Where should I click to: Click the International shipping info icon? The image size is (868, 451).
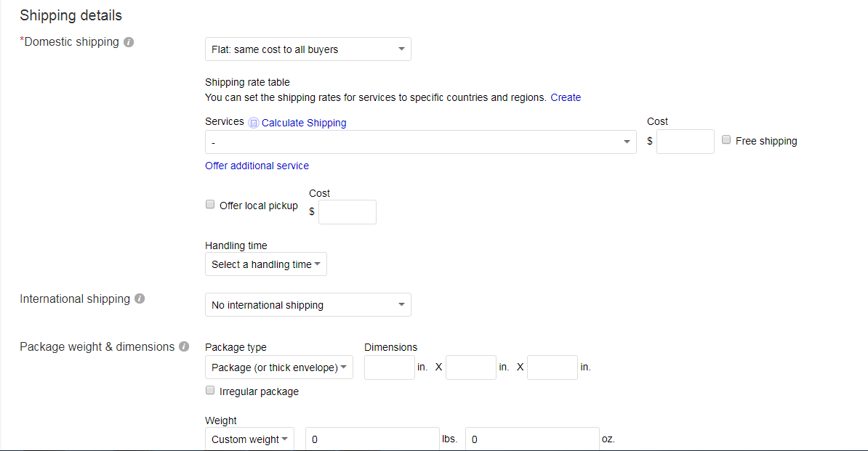pyautogui.click(x=140, y=298)
